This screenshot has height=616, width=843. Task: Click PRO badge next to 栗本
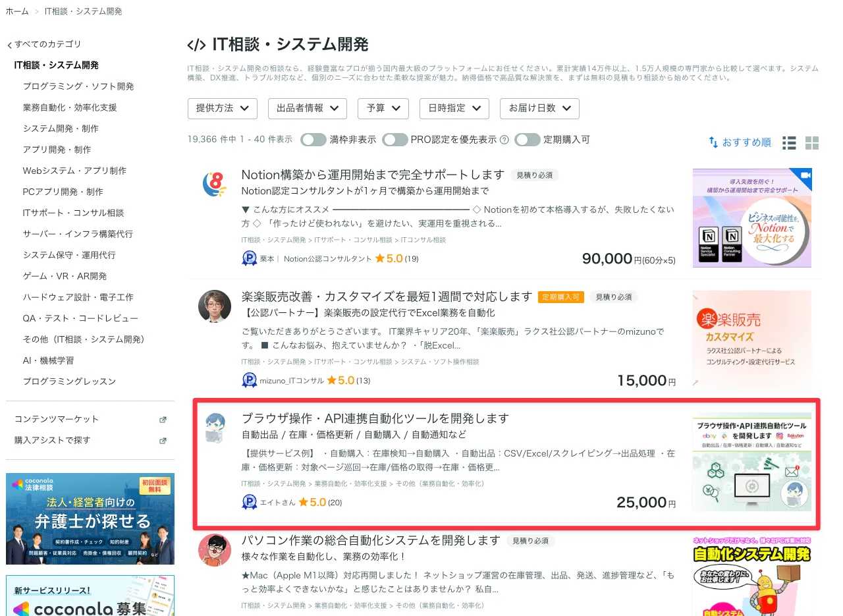(249, 258)
